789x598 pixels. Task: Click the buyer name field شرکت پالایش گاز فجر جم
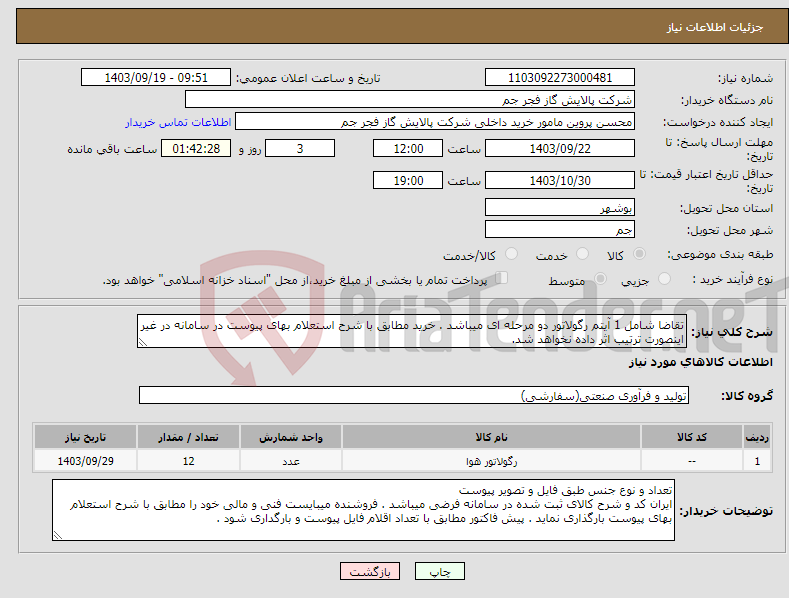tap(410, 99)
